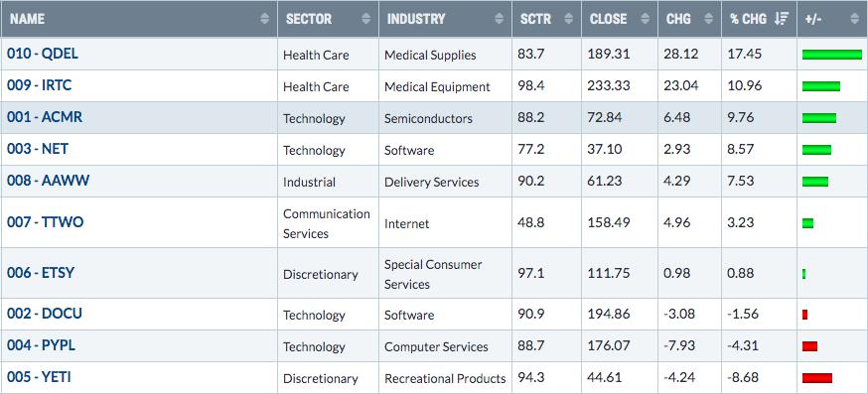The width and height of the screenshot is (868, 394).
Task: Open the 005 - YETI link
Action: pos(39,377)
